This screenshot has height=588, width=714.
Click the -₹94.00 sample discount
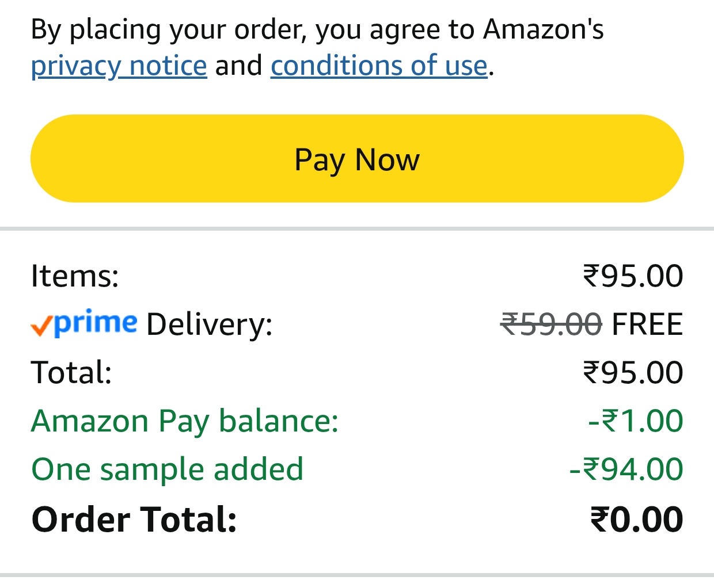[626, 469]
